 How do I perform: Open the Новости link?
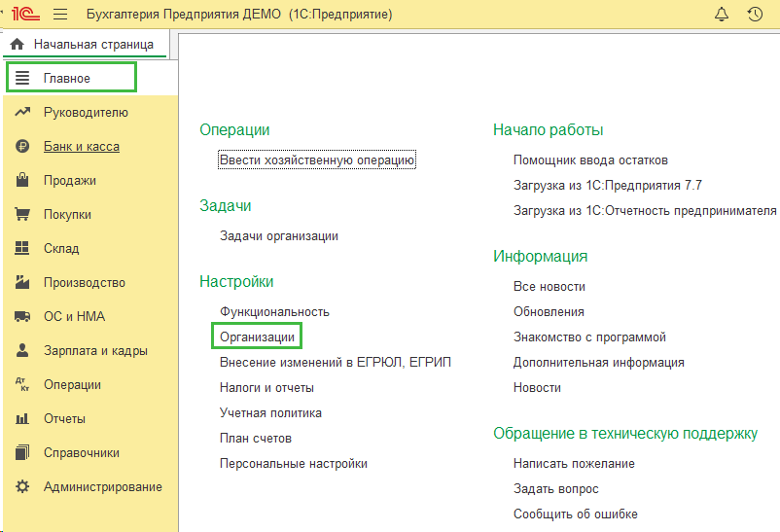537,388
